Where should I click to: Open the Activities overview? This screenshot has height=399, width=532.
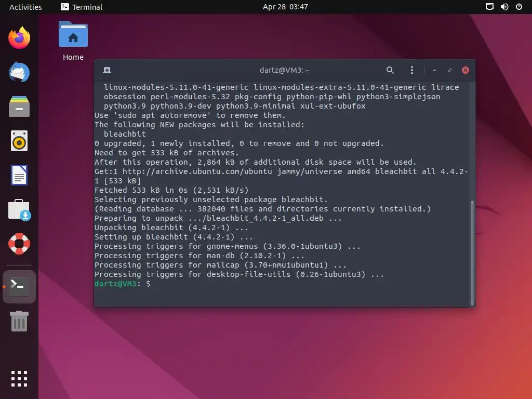(x=25, y=7)
